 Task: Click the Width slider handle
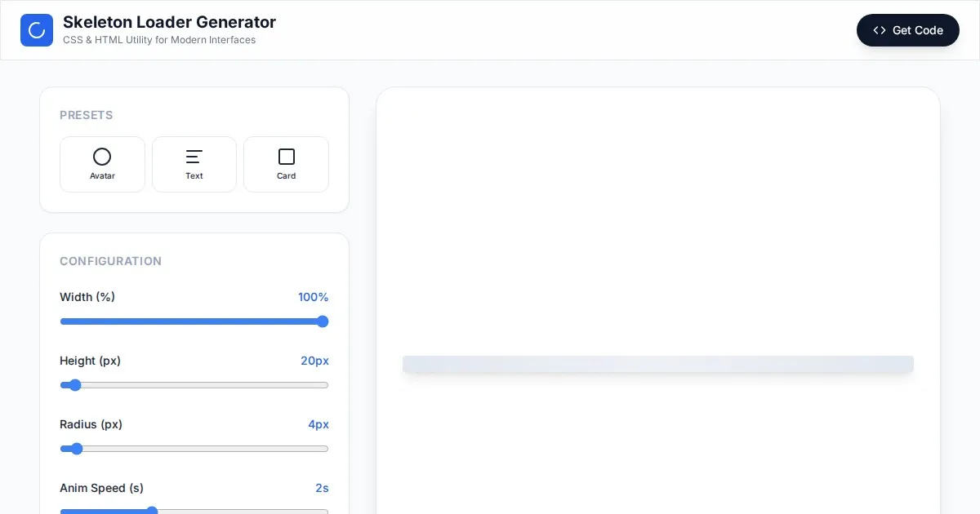(323, 321)
